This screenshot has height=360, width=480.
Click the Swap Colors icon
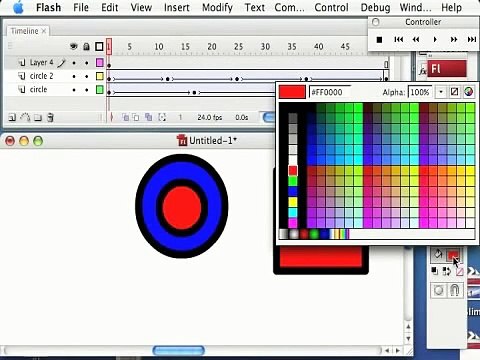click(447, 271)
